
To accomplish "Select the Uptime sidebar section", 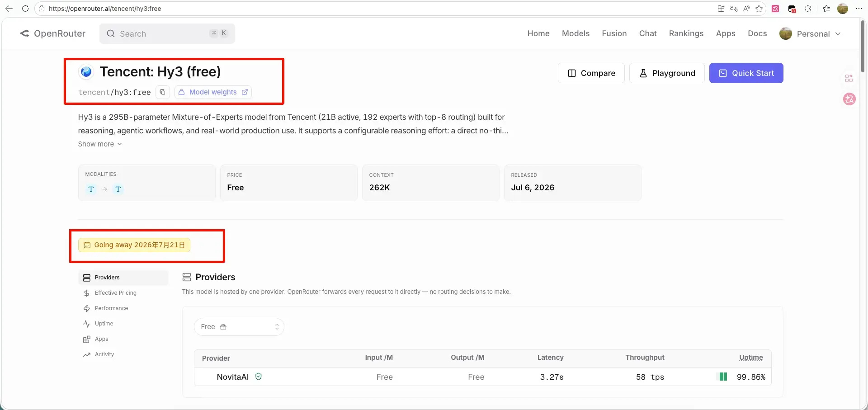I will pyautogui.click(x=123, y=324).
